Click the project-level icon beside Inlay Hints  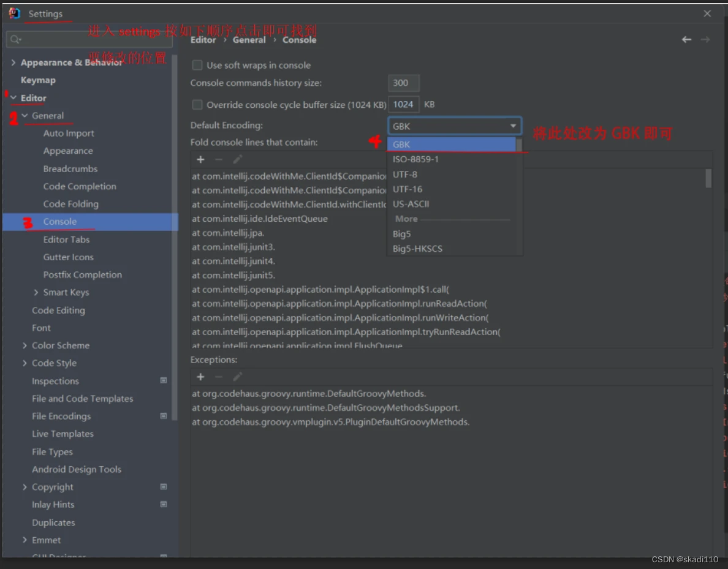pos(164,505)
